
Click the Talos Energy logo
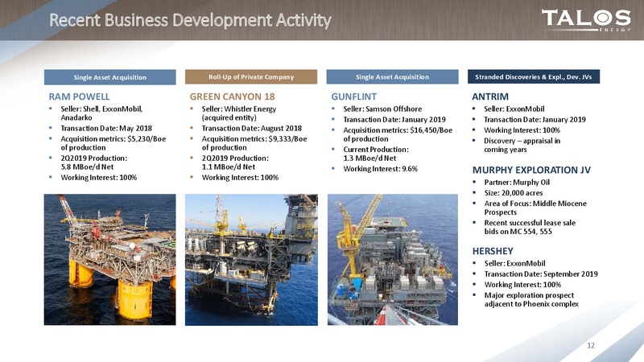pos(586,20)
